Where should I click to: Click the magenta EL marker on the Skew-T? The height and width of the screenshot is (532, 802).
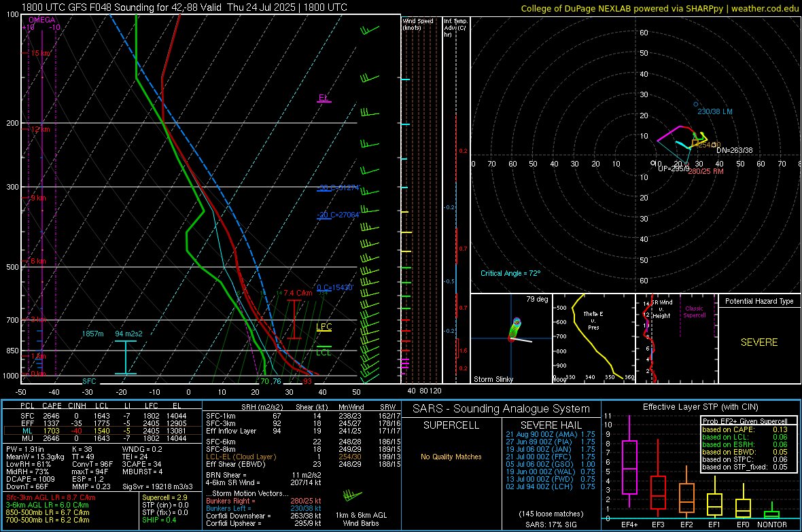pyautogui.click(x=324, y=98)
